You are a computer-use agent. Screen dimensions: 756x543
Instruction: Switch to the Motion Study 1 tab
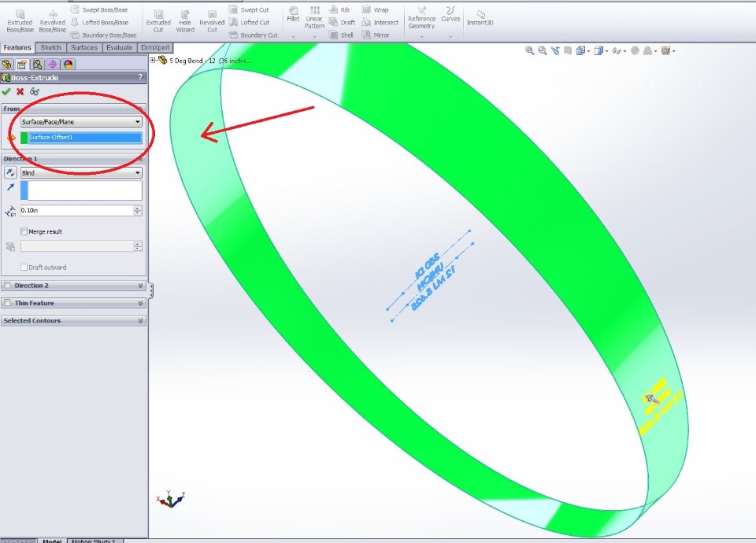(x=94, y=541)
